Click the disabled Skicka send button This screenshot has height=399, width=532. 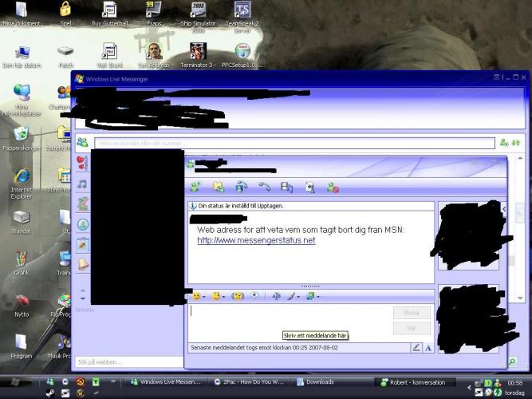pos(412,312)
